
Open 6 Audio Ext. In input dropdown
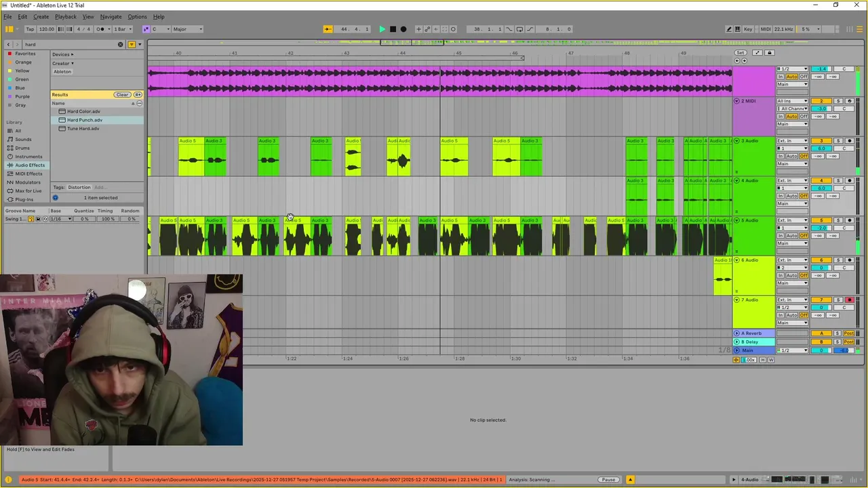[792, 260]
